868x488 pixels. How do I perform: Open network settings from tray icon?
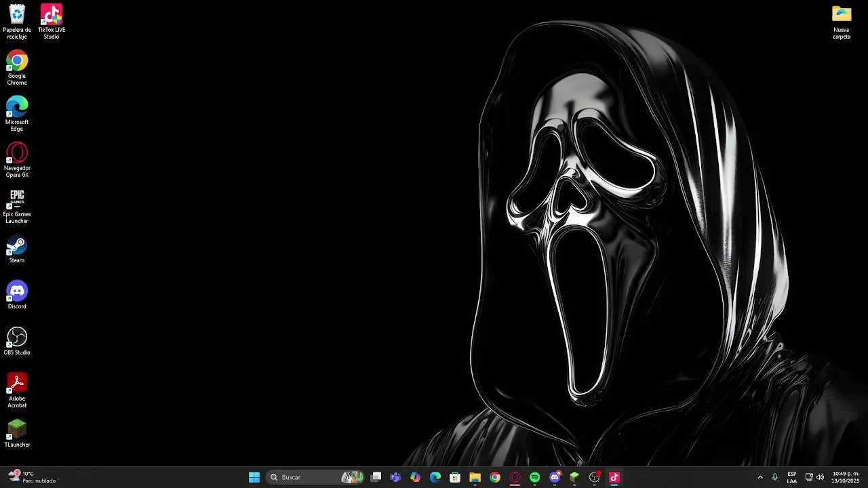tap(809, 477)
